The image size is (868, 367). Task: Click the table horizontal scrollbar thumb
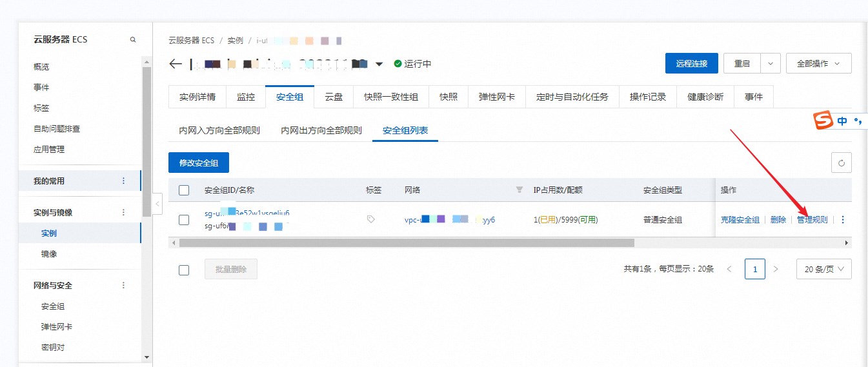coord(407,243)
